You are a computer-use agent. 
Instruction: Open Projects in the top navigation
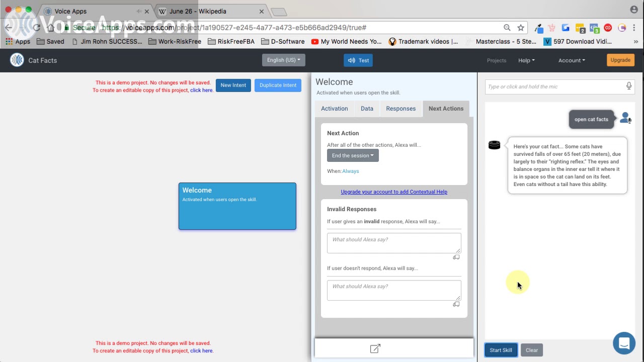(x=497, y=60)
